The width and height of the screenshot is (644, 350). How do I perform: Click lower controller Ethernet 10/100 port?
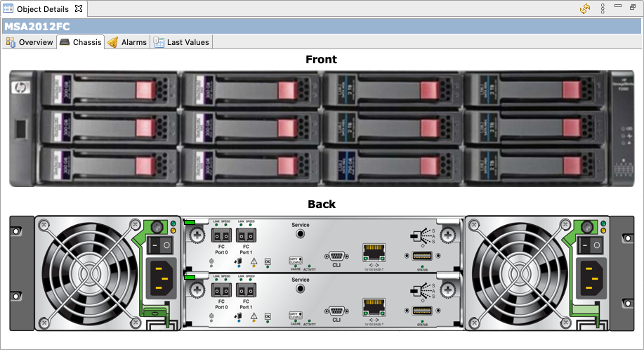pos(374,307)
